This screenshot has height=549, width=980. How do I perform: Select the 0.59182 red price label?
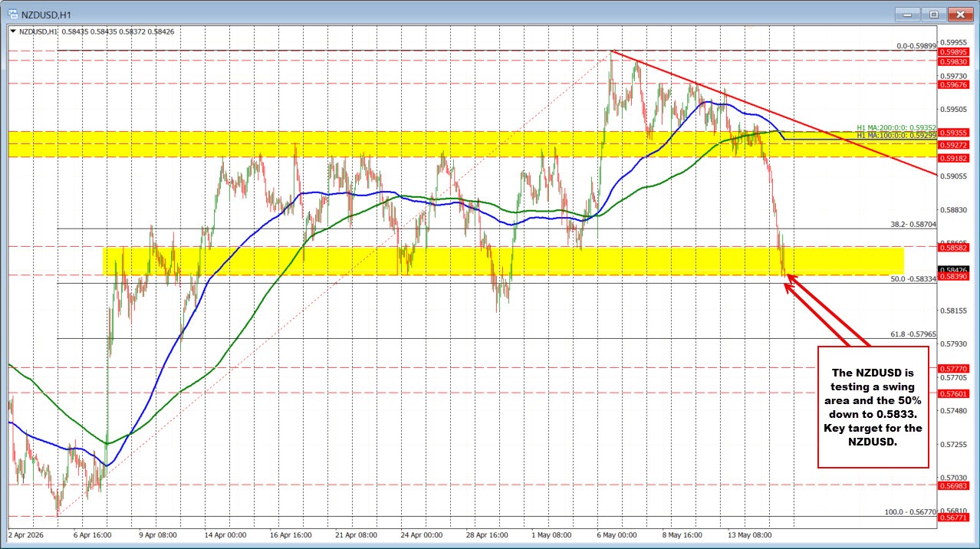pyautogui.click(x=955, y=157)
